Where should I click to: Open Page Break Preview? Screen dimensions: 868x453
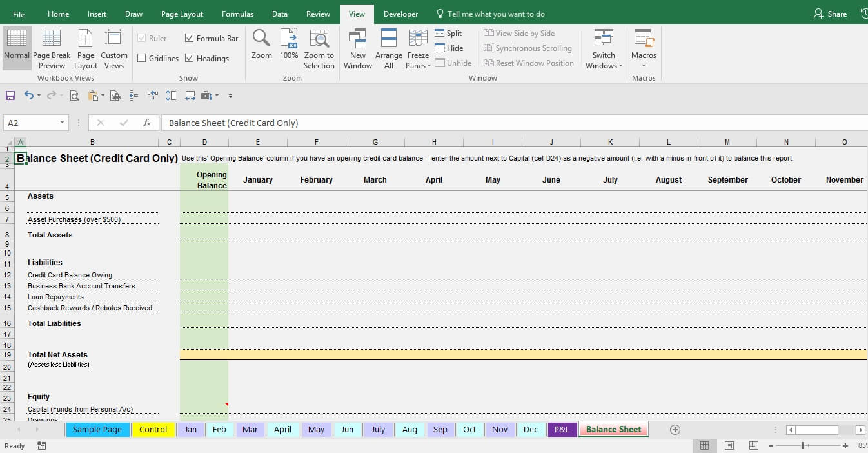(52, 49)
